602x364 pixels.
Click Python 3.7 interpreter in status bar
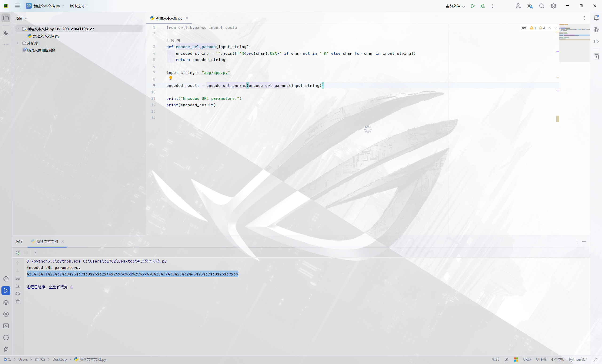pyautogui.click(x=578, y=359)
